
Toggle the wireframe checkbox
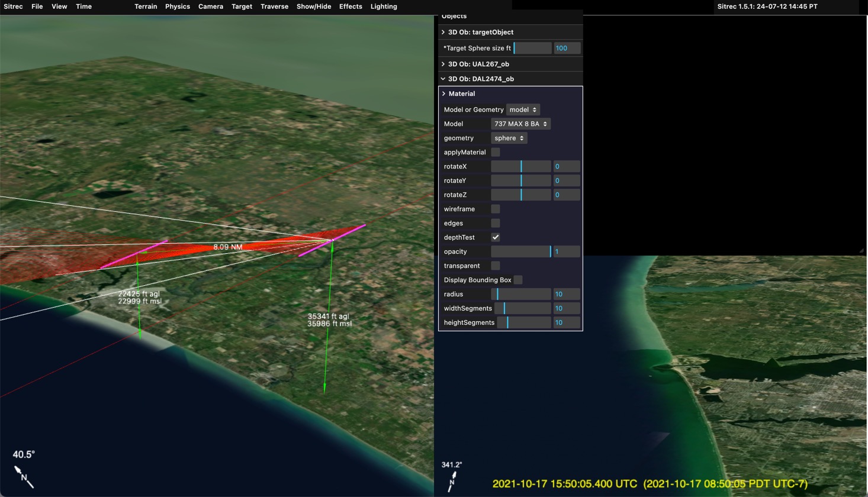pyautogui.click(x=496, y=209)
